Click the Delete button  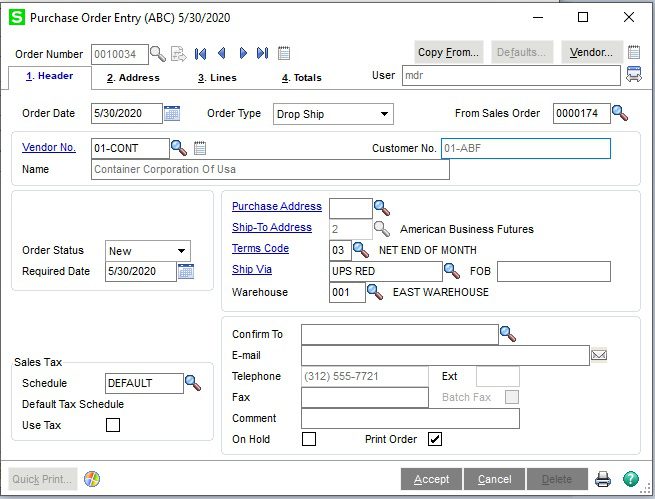coord(557,479)
